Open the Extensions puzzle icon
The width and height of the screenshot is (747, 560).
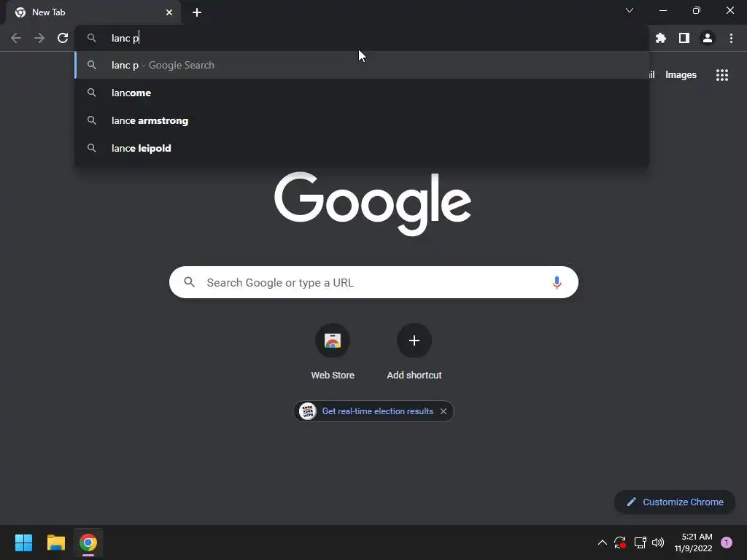[661, 38]
